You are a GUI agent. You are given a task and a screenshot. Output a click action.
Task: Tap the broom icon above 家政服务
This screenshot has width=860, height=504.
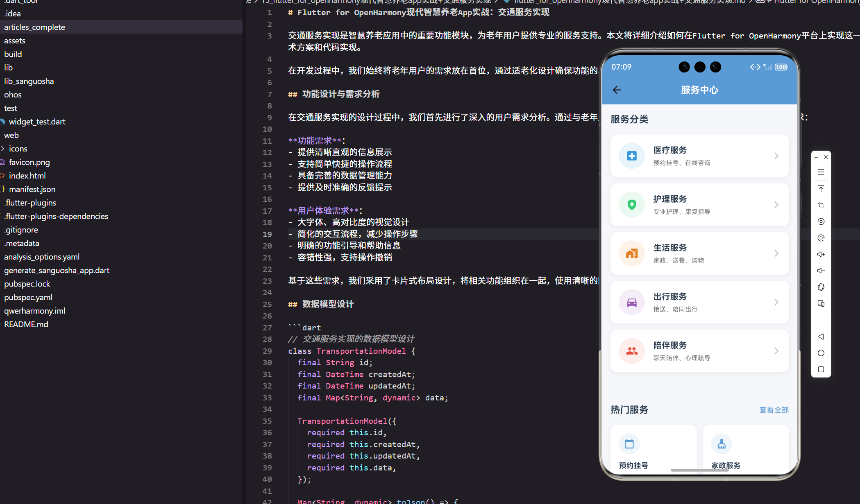[x=722, y=444]
